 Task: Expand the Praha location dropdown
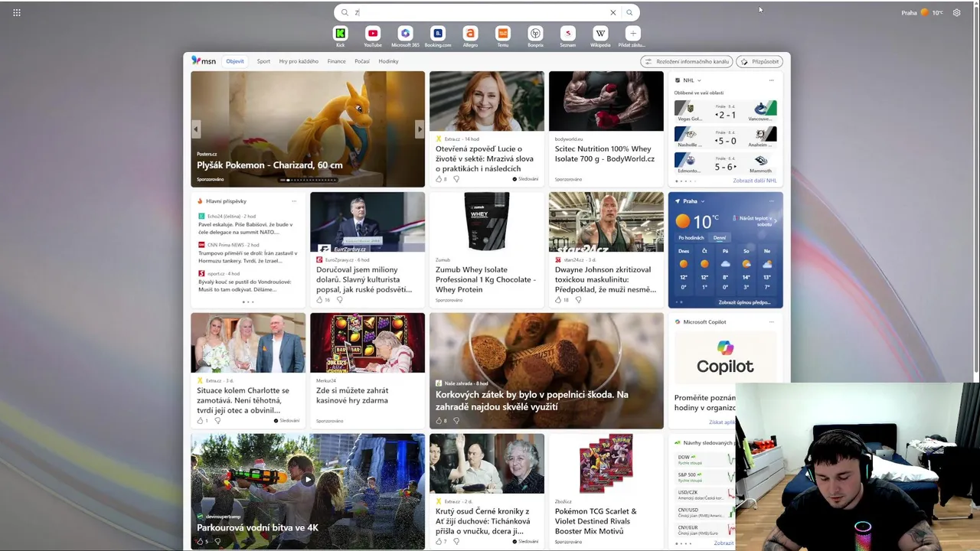click(703, 201)
